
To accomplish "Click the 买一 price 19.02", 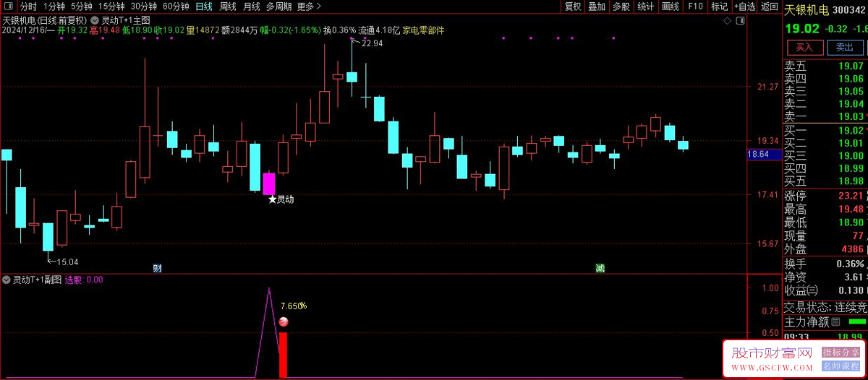I will click(851, 130).
